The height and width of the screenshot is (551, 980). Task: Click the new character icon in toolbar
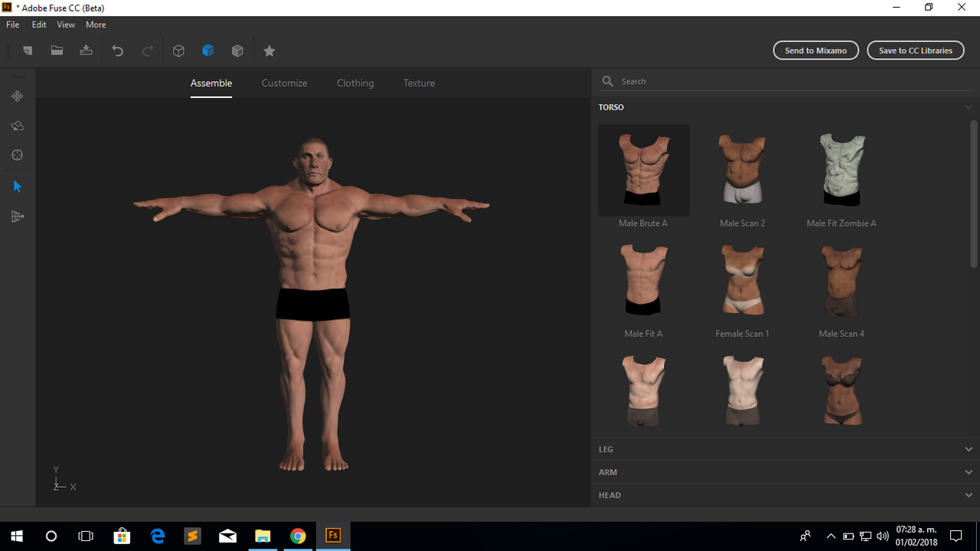click(28, 51)
